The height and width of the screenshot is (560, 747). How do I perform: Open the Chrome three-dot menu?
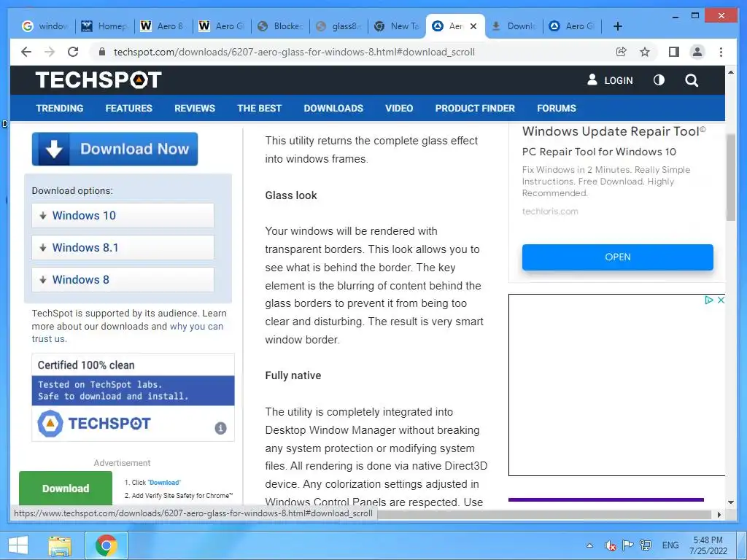(721, 52)
